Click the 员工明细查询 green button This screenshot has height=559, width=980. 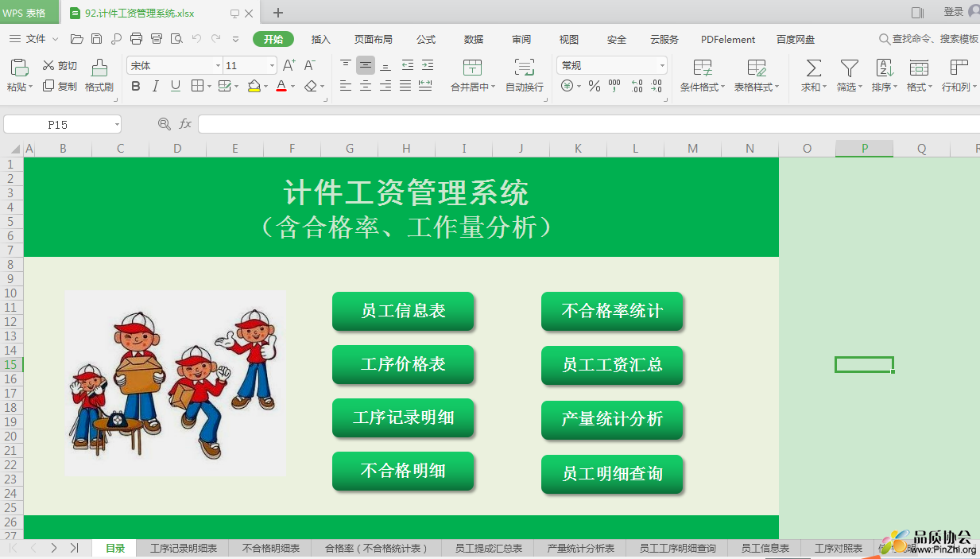(612, 474)
